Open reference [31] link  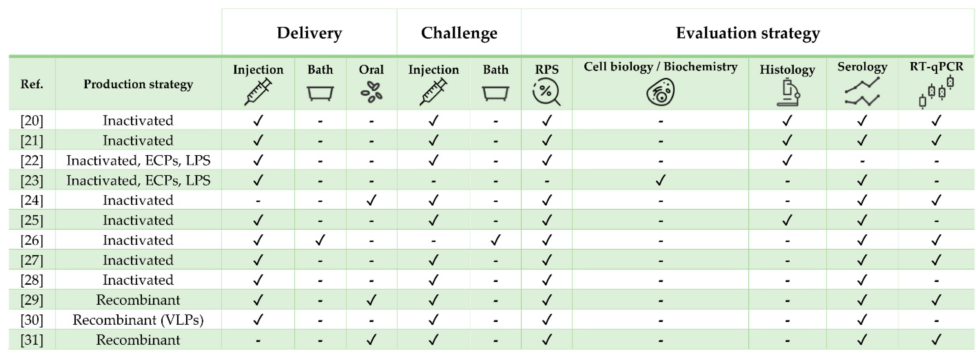[32, 340]
